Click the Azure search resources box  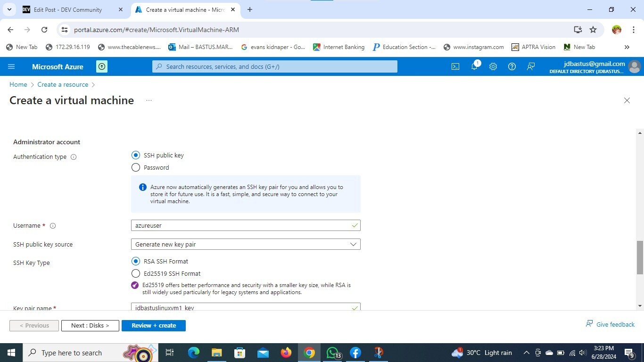click(x=275, y=66)
